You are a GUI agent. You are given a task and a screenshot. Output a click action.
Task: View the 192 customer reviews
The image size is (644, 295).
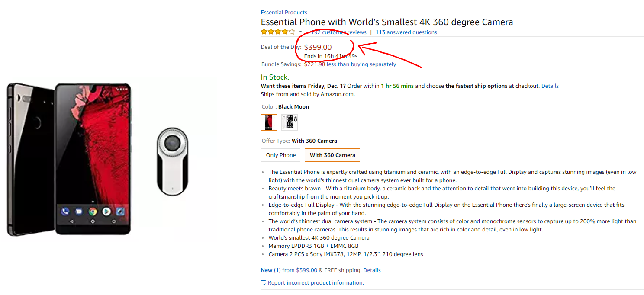click(x=338, y=32)
